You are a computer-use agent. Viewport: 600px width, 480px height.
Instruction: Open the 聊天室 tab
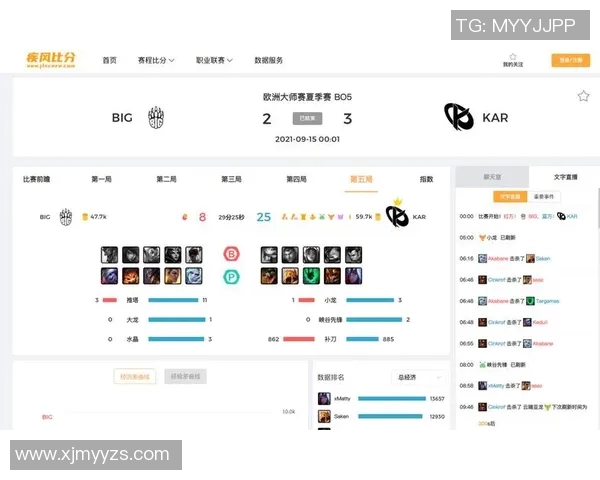pos(492,177)
